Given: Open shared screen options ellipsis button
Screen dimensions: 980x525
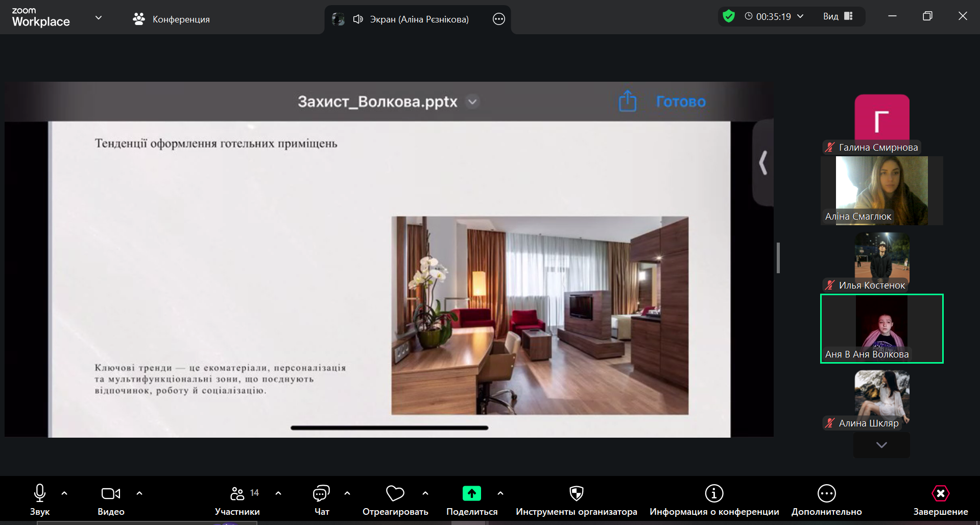Looking at the screenshot, I should (498, 19).
